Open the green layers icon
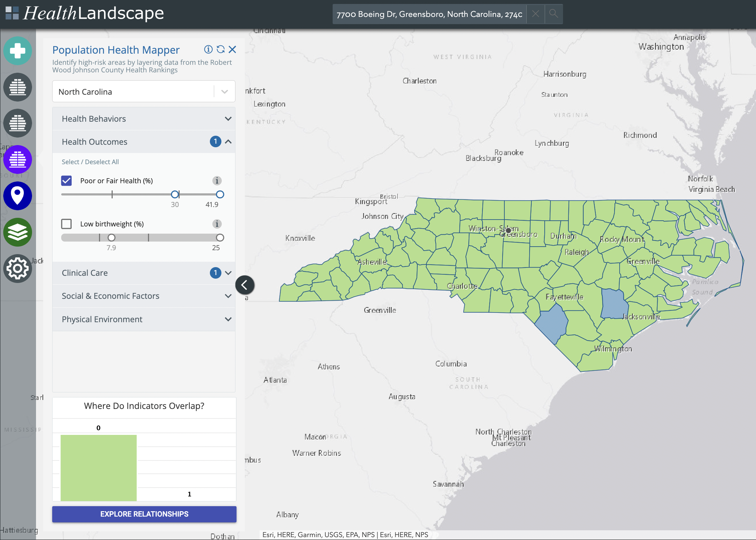This screenshot has height=540, width=756. click(x=17, y=232)
